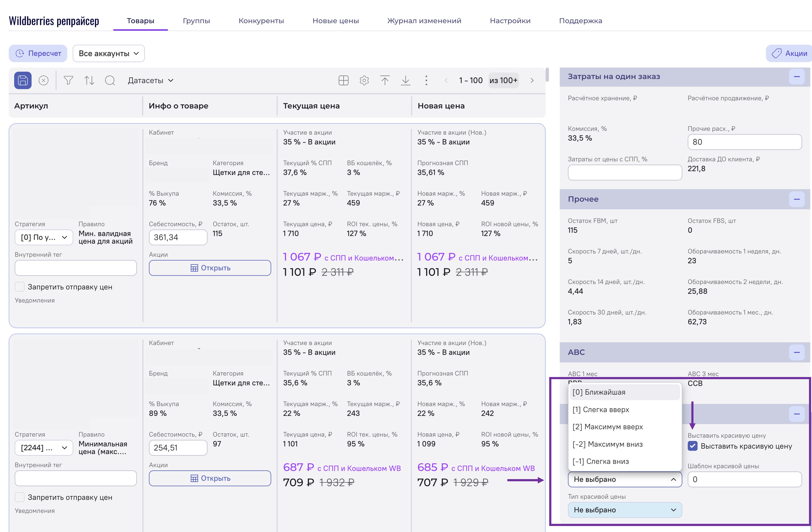Screen dimensions: 812x532
Task: Uncheck 'Выставить красивую цену' checkbox
Action: (x=692, y=446)
